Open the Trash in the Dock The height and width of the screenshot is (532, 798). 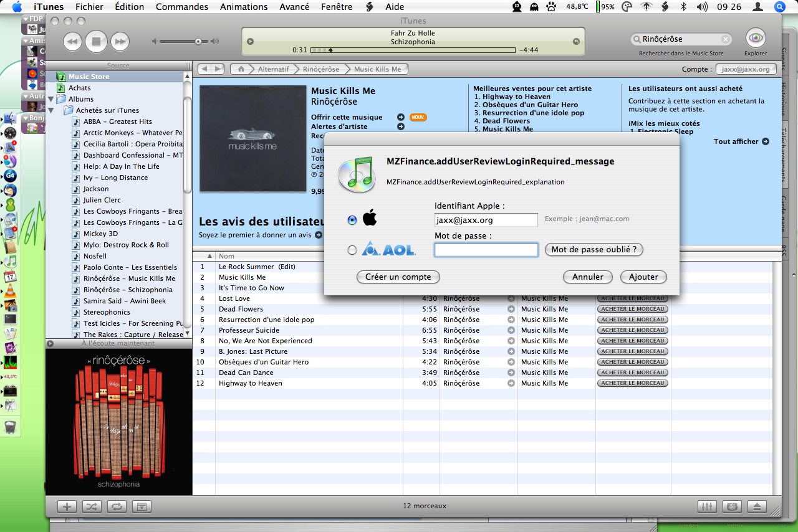tap(10, 427)
